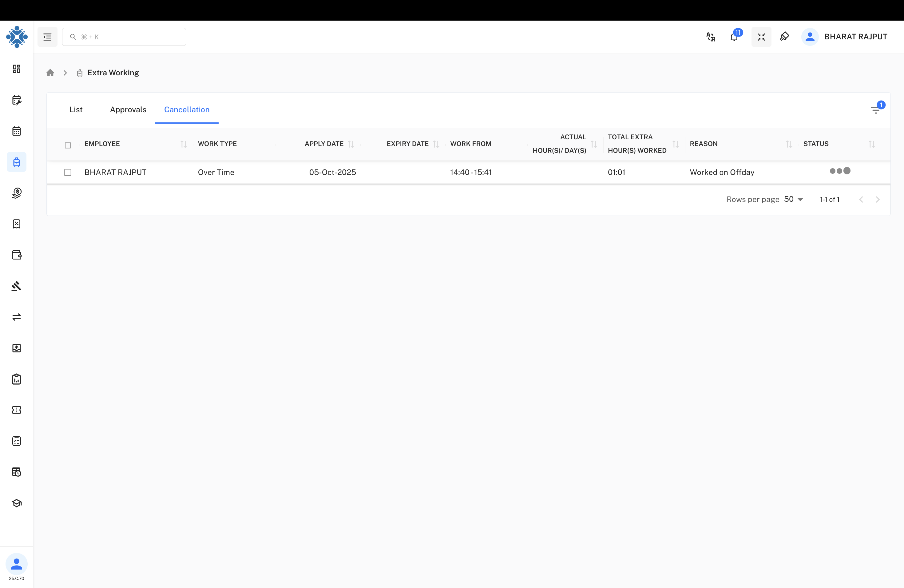Open the calendar icon in sidebar
Viewport: 904px width, 588px height.
pyautogui.click(x=16, y=131)
